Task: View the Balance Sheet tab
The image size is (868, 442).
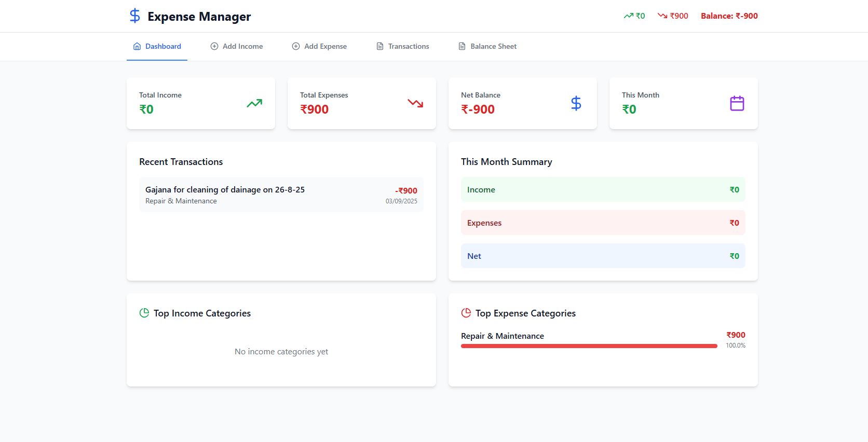Action: coord(487,46)
